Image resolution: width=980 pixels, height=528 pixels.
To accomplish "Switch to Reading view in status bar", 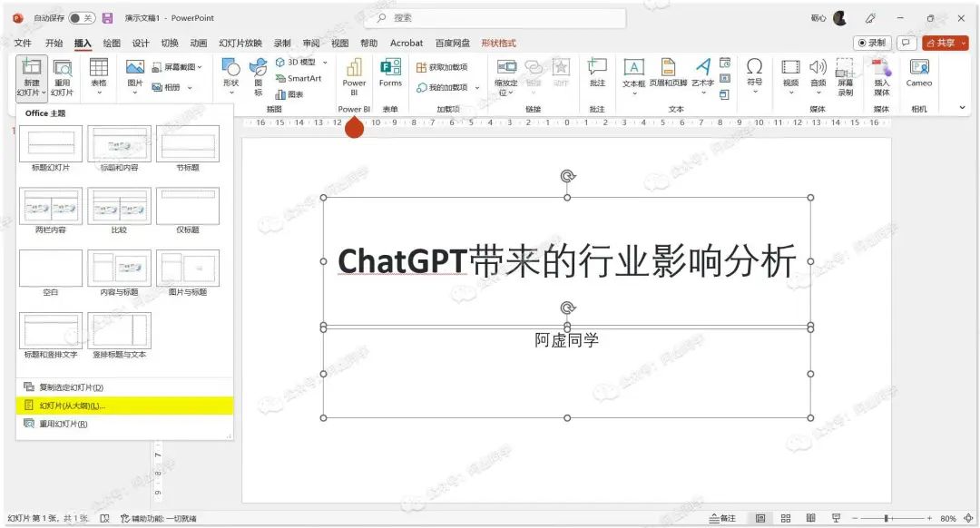I will click(x=810, y=518).
